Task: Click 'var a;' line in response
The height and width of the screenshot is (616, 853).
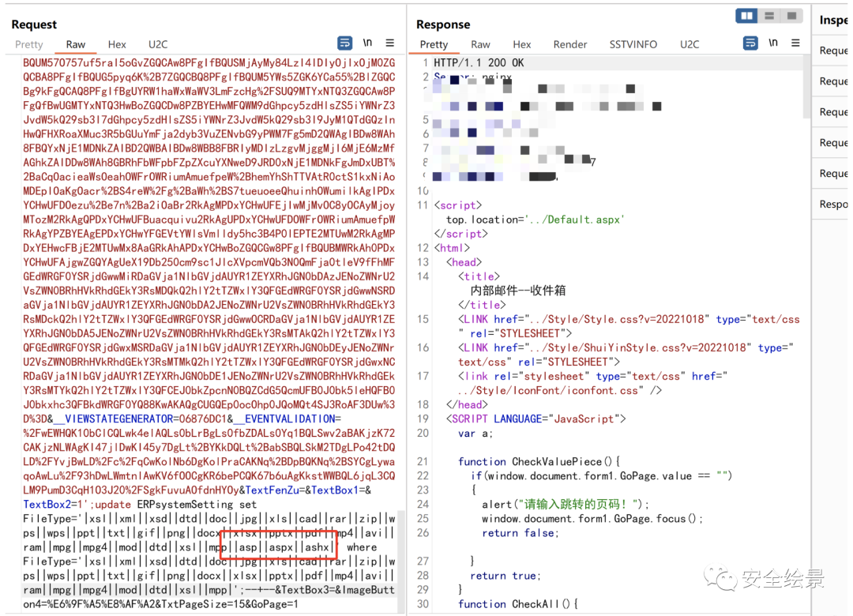Action: tap(475, 433)
